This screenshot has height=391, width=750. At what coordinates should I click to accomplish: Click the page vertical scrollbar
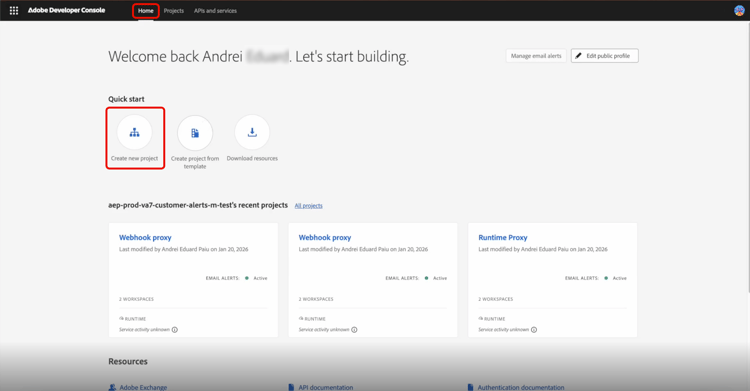(748, 156)
